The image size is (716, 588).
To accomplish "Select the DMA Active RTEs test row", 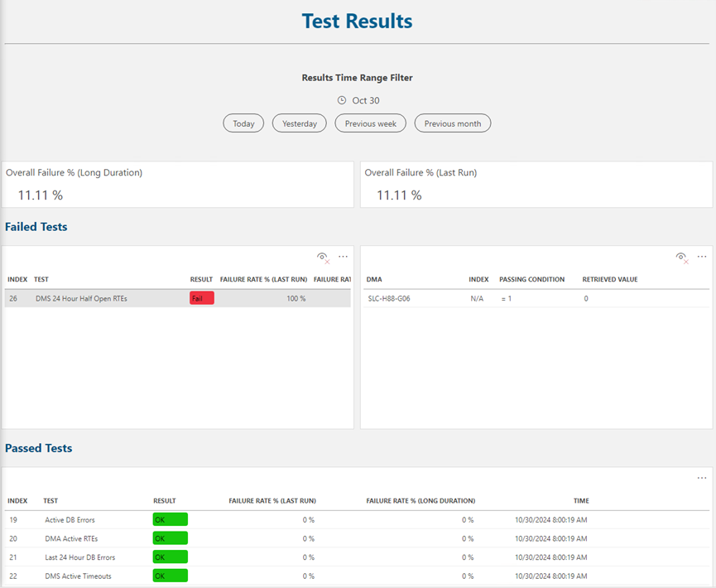I will [x=357, y=538].
